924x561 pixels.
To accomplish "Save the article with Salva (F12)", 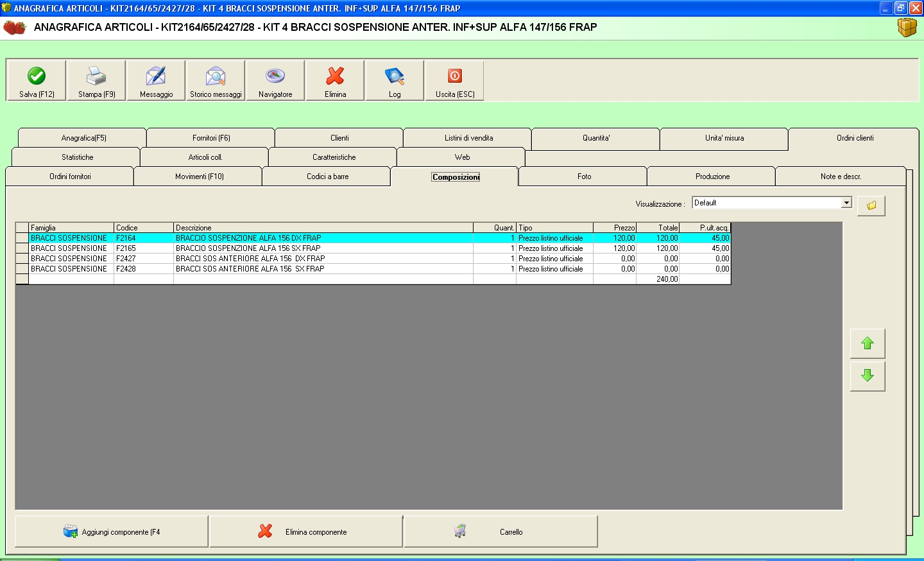I will pyautogui.click(x=37, y=80).
